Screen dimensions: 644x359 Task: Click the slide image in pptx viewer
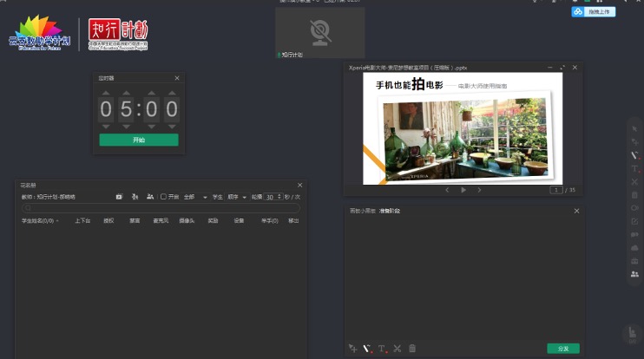[x=463, y=128]
